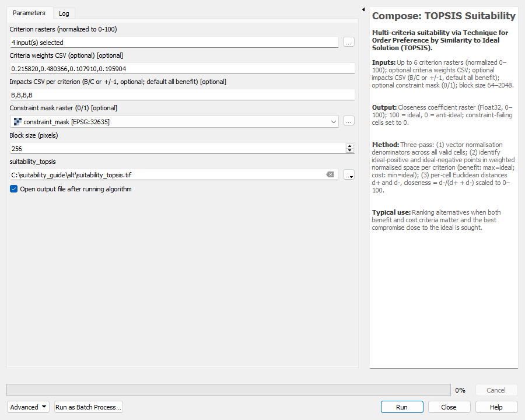This screenshot has width=525, height=420.
Task: Click the Inputs description paragraph
Action: click(x=443, y=73)
